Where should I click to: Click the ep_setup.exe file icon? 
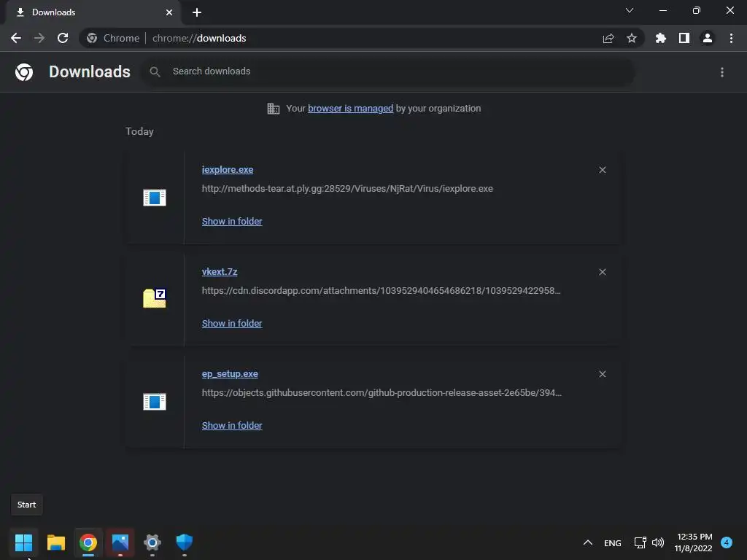point(155,402)
